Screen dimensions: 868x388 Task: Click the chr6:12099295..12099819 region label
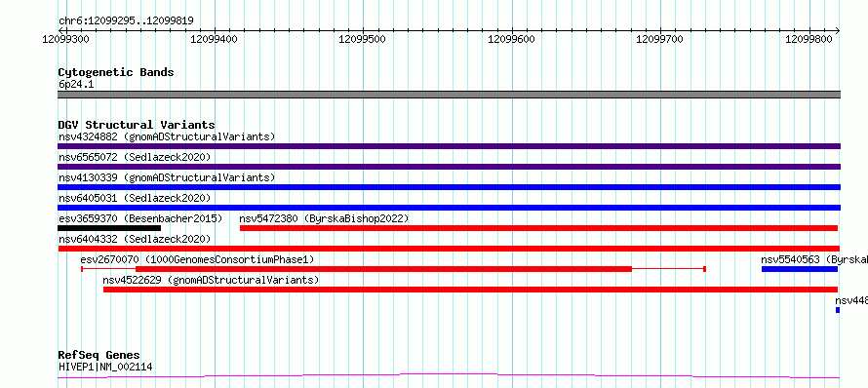126,21
